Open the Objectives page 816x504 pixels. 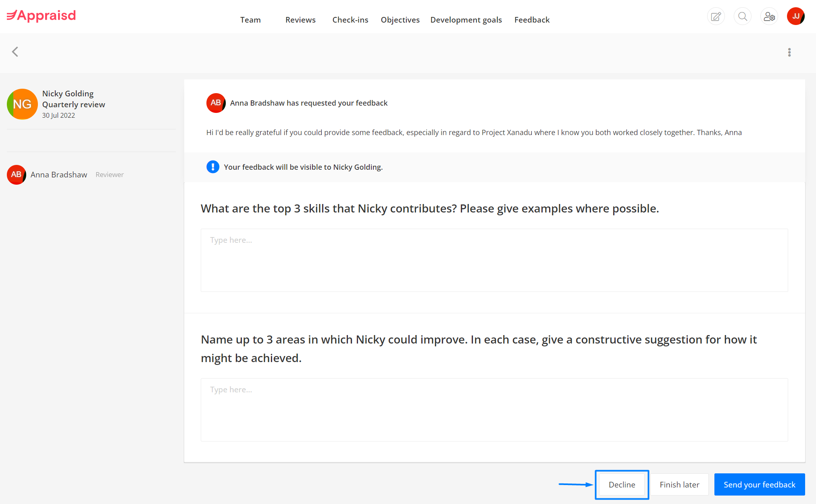point(400,20)
